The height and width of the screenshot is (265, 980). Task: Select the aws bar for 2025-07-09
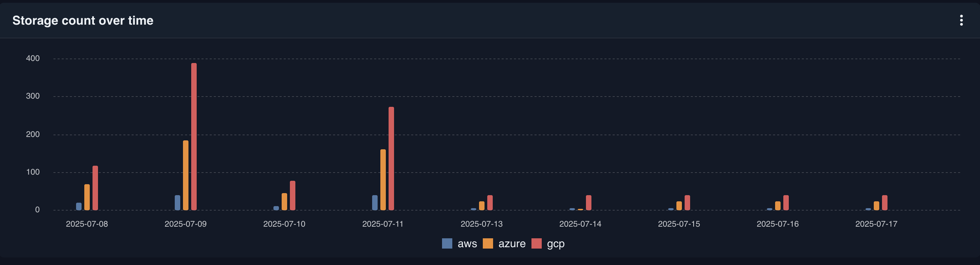coord(177,203)
